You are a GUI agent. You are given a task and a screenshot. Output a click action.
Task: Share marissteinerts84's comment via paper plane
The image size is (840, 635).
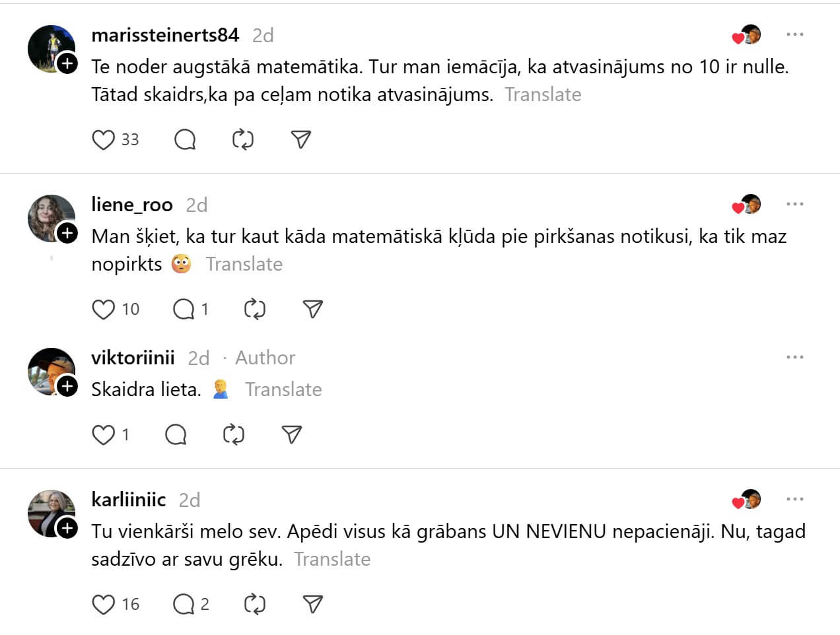point(300,140)
